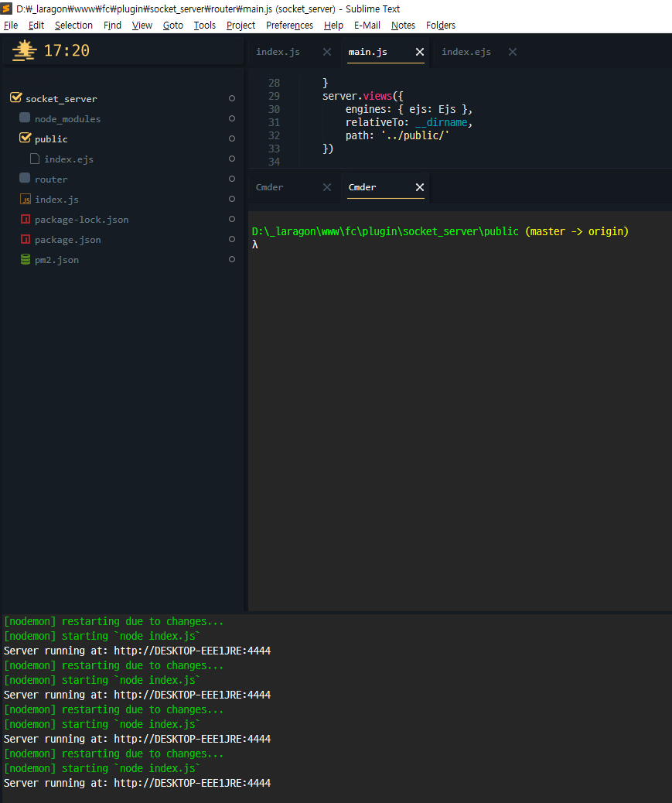The image size is (672, 803).
Task: Toggle the checkmark on the public folder
Action: pyautogui.click(x=24, y=138)
